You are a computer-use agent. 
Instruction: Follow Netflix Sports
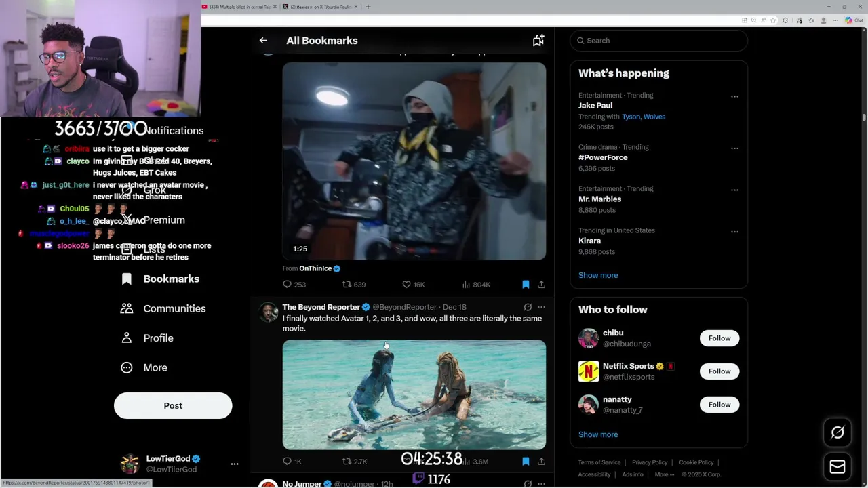pyautogui.click(x=719, y=371)
